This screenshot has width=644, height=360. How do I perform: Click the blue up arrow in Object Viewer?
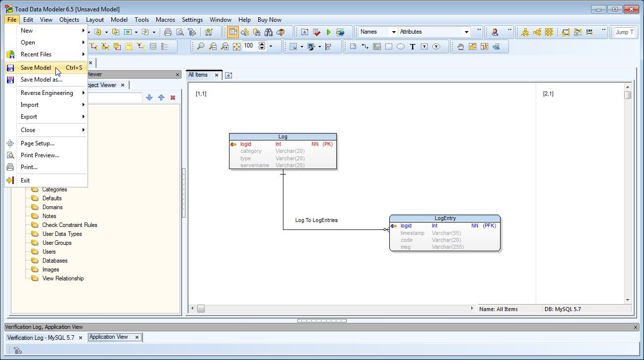(161, 98)
